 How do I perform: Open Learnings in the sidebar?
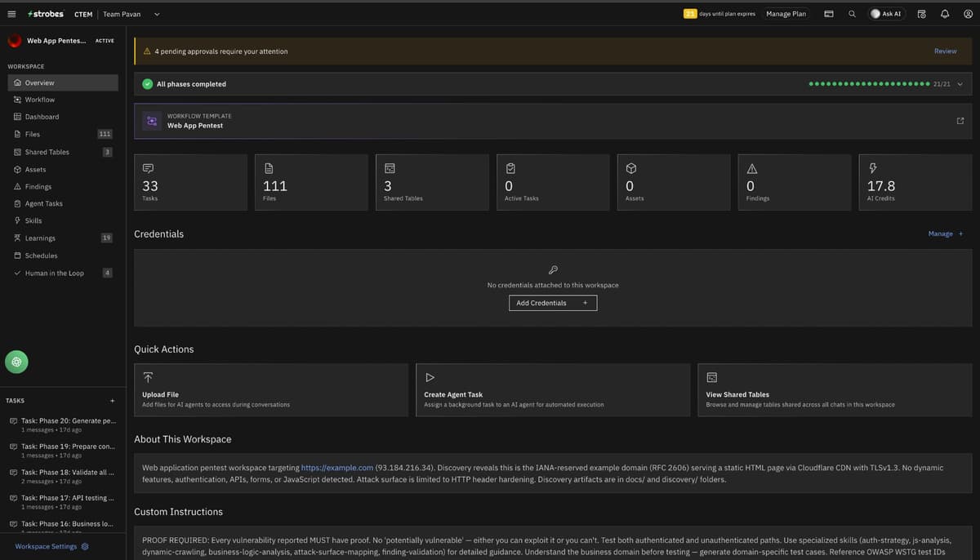pyautogui.click(x=63, y=238)
